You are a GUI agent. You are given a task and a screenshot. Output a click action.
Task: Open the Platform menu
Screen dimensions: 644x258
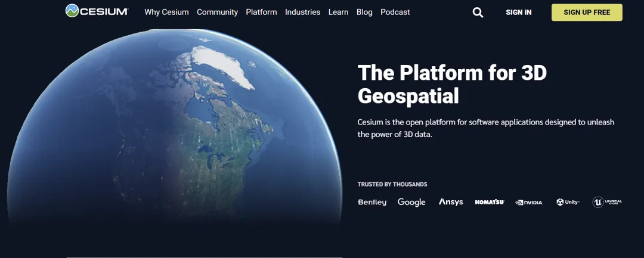(261, 13)
